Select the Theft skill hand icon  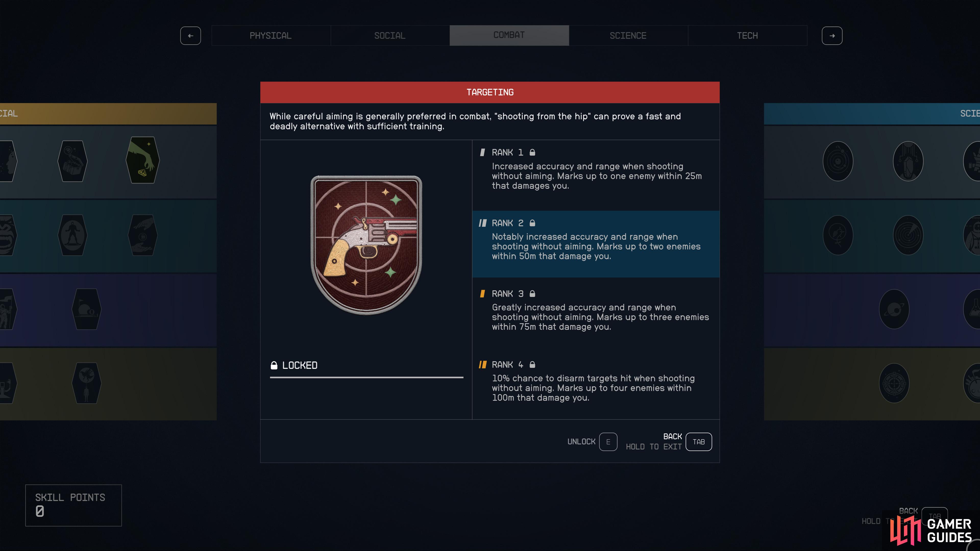pos(143,160)
